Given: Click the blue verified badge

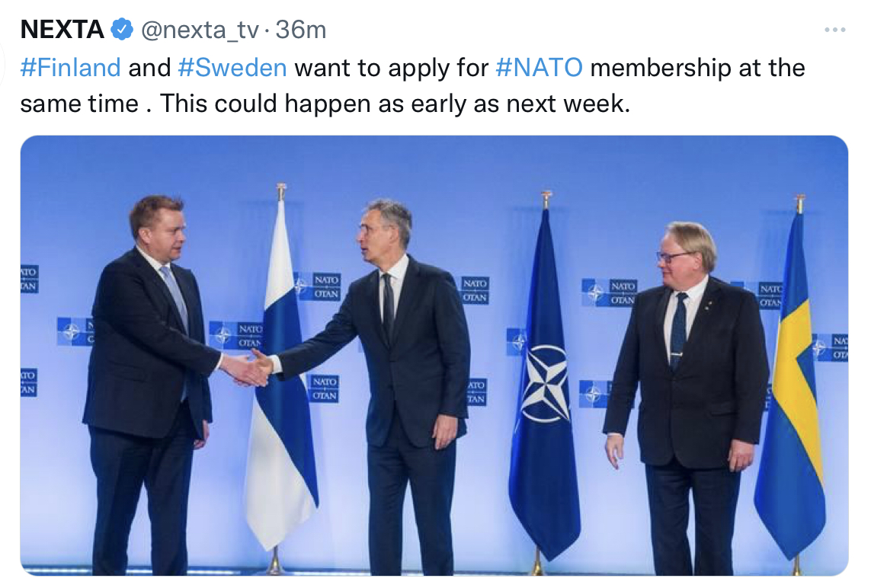Looking at the screenshot, I should click(121, 30).
